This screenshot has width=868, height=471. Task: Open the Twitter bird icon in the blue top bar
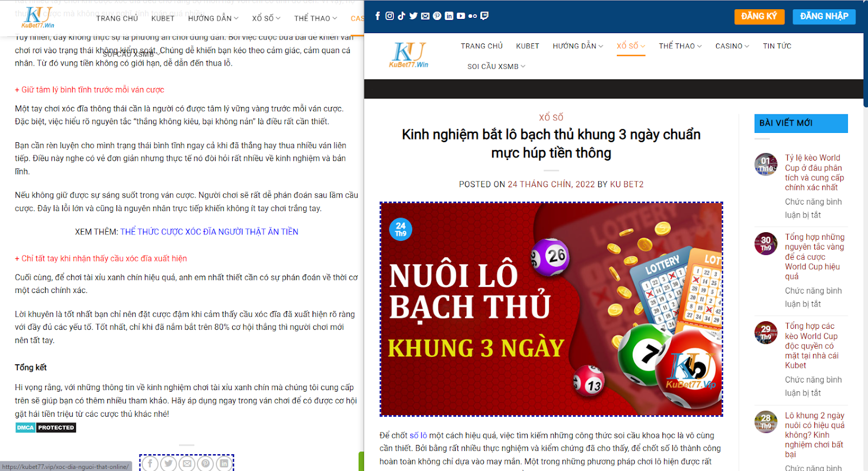(413, 16)
